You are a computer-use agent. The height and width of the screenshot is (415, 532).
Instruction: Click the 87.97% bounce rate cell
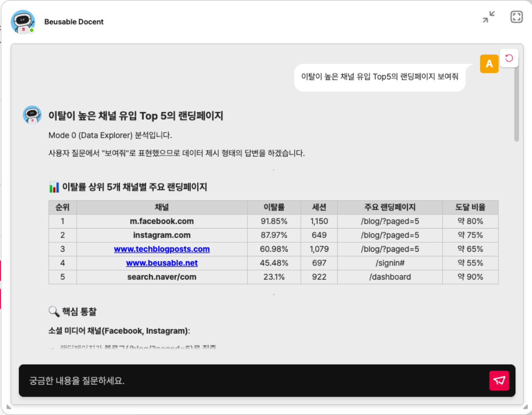point(274,235)
